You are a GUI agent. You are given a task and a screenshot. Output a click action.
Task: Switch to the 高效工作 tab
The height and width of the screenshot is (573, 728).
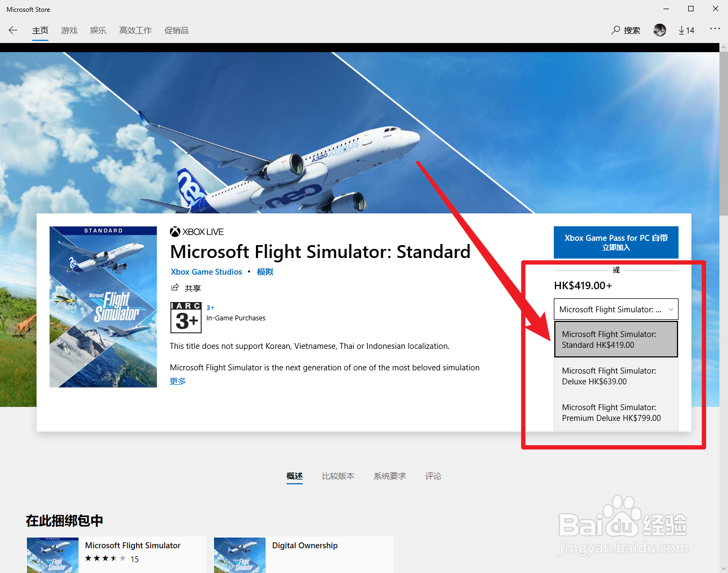coord(135,31)
